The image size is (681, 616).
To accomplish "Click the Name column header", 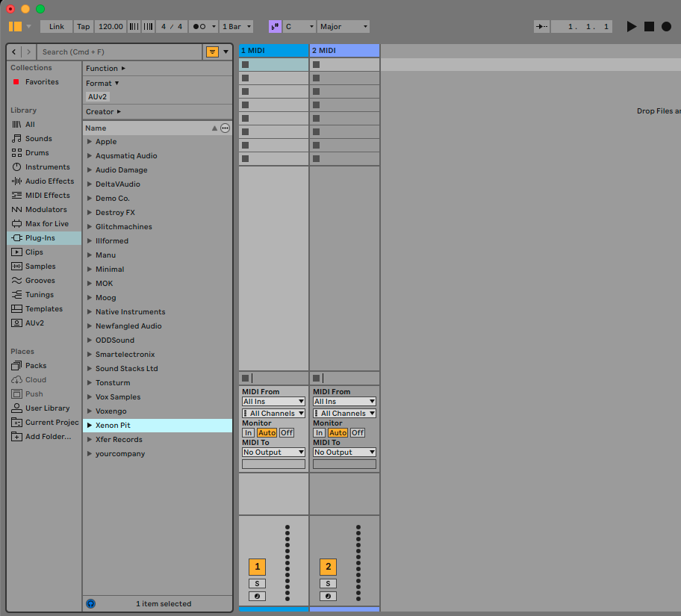I will (147, 128).
